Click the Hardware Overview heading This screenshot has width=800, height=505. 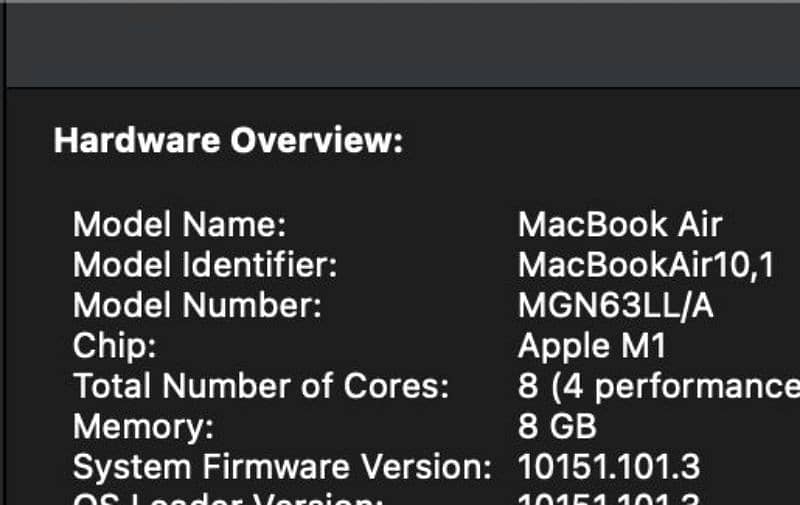pyautogui.click(x=227, y=141)
